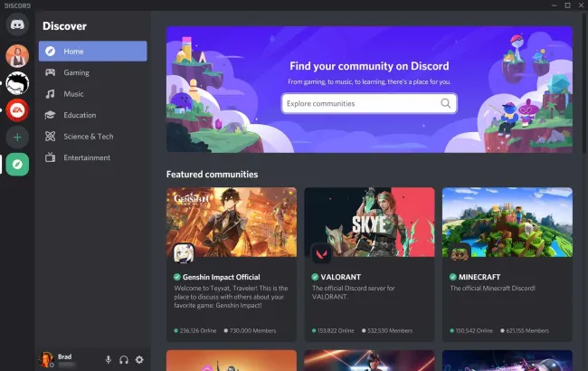
Task: Click the Home compass icon
Action: click(x=51, y=51)
